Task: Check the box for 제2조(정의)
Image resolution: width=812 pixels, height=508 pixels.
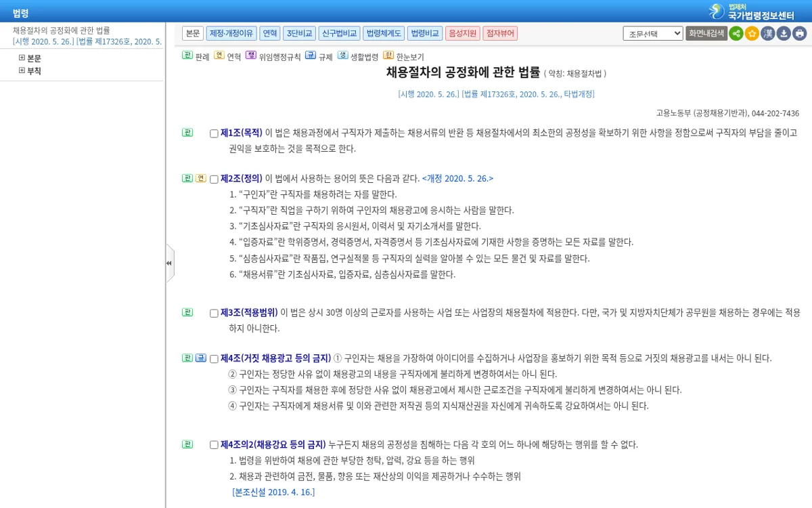Action: [x=214, y=179]
